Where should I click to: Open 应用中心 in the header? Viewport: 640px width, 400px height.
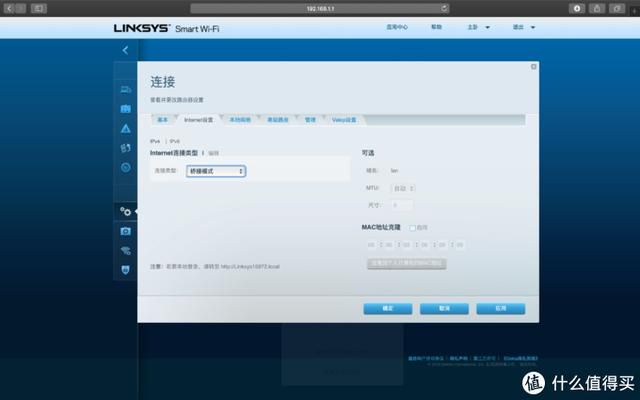[x=397, y=27]
